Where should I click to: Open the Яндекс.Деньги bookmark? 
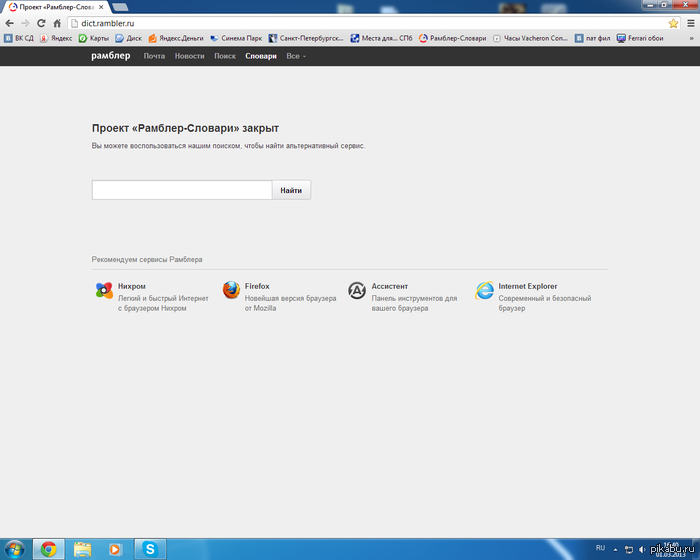pos(180,38)
